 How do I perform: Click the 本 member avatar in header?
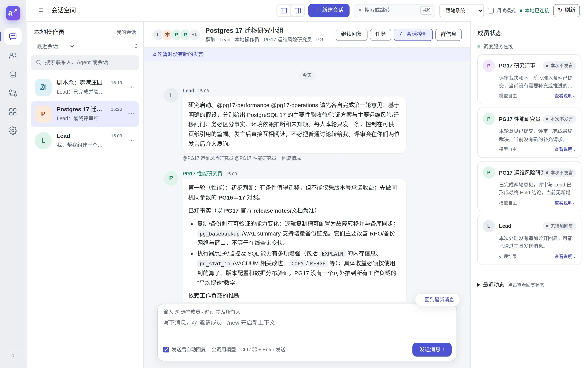[167, 35]
